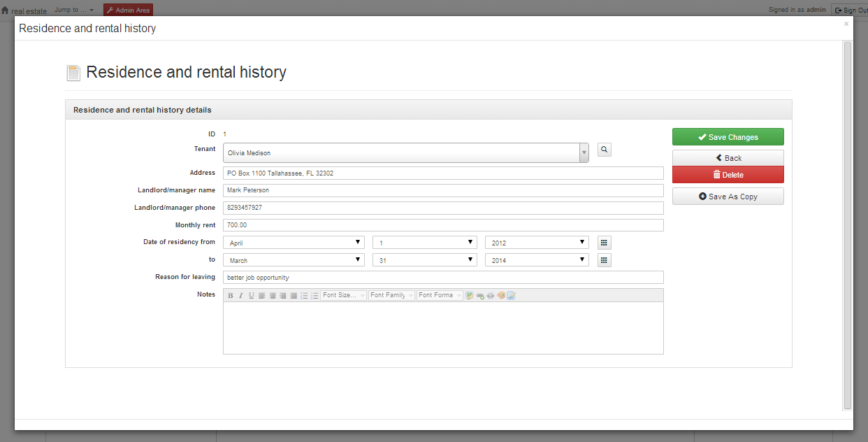Viewport: 868px width, 442px height.
Task: Click the insert link icon in Notes toolbar
Action: 480,296
